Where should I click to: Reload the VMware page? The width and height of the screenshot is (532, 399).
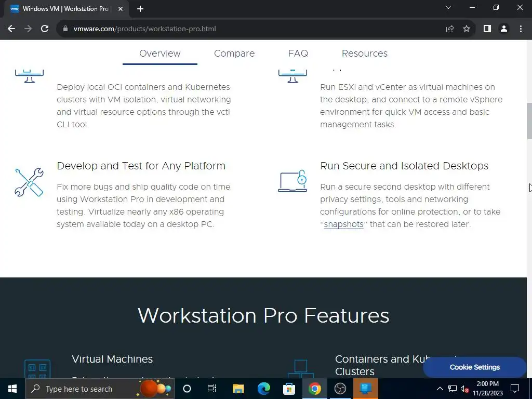(45, 29)
